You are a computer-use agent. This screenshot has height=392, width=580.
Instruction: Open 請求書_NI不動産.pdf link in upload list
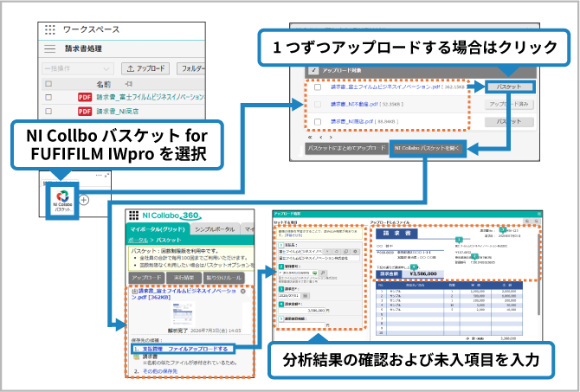coord(354,105)
